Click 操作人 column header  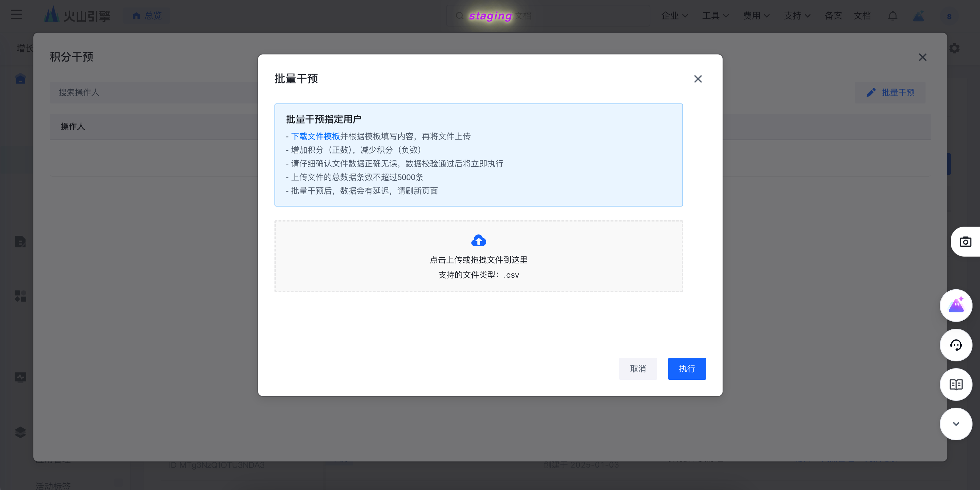pyautogui.click(x=73, y=127)
